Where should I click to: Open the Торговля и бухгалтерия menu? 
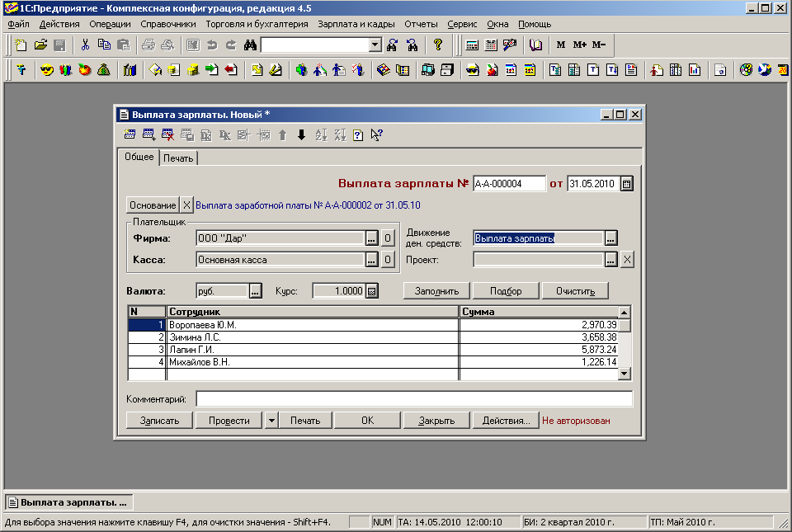[x=257, y=24]
